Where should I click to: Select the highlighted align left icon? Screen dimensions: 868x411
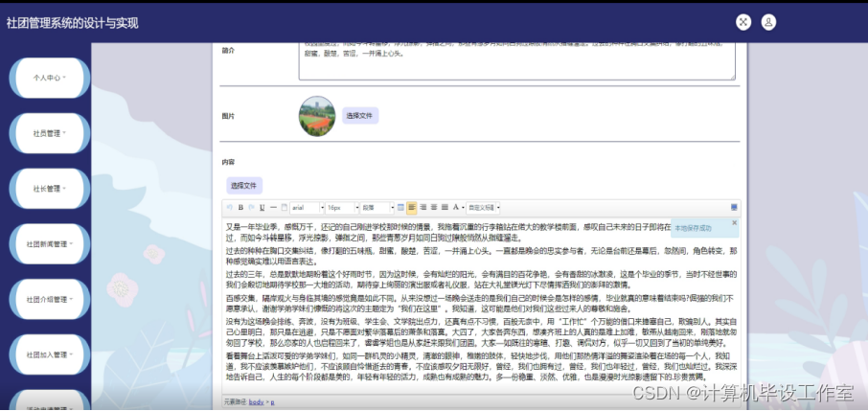click(x=411, y=207)
